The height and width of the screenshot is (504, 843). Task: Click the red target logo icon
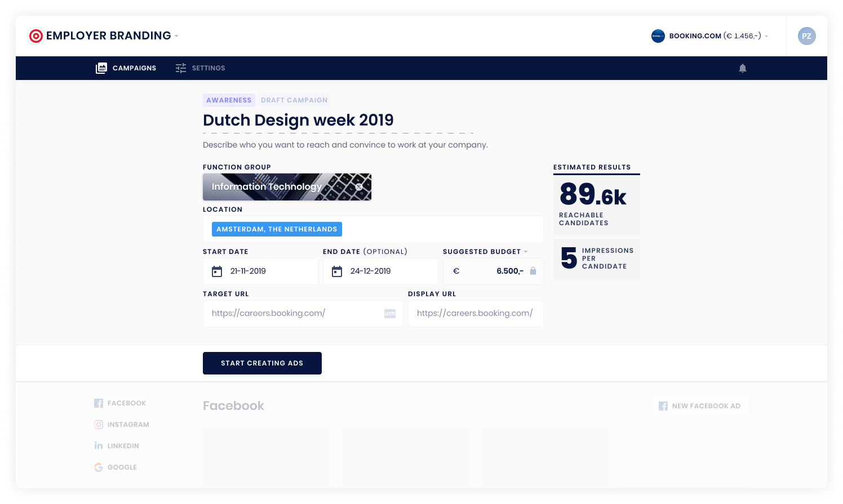pyautogui.click(x=36, y=36)
